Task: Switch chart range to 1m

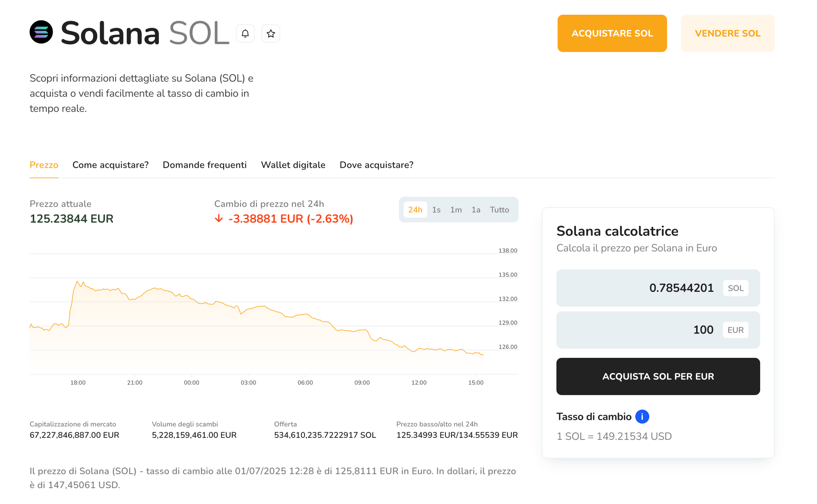Action: point(456,210)
